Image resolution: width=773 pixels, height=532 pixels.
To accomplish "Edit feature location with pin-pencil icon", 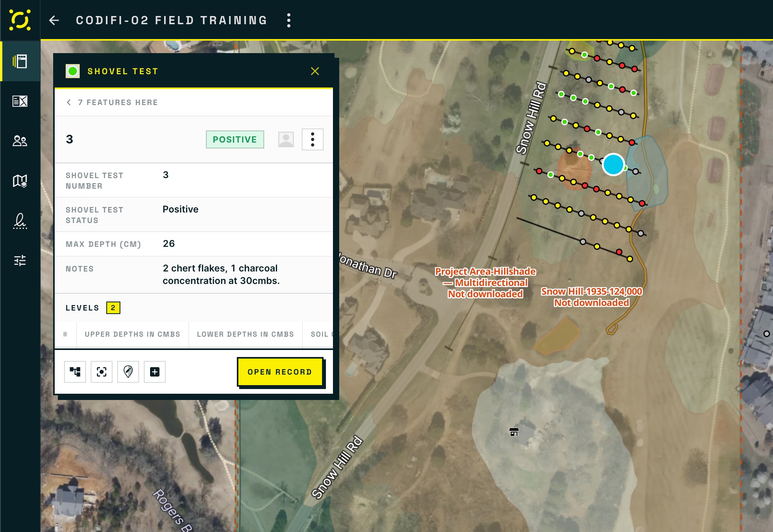I will click(x=128, y=372).
